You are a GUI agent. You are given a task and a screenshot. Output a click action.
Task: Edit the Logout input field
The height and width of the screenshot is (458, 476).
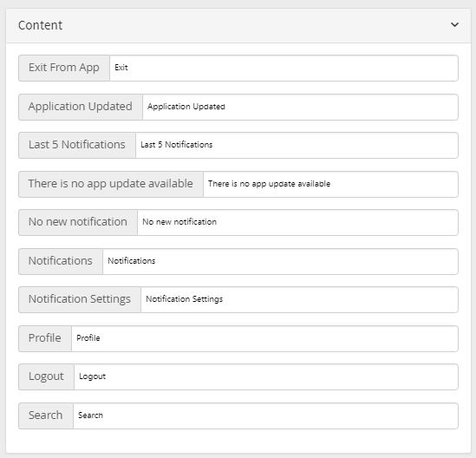pos(266,377)
